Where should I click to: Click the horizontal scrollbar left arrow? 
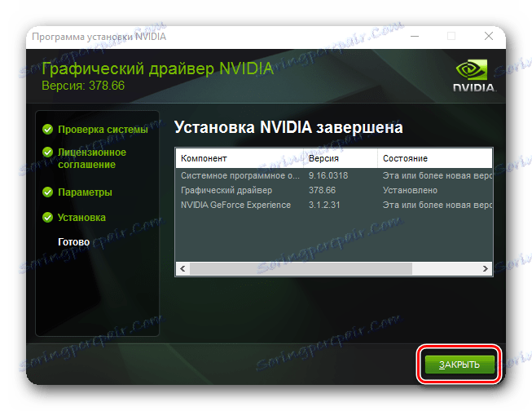click(182, 268)
